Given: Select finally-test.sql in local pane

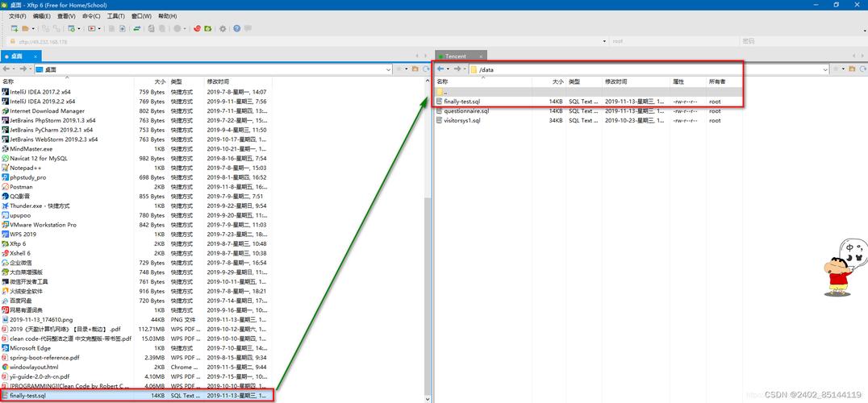Looking at the screenshot, I should (x=28, y=396).
